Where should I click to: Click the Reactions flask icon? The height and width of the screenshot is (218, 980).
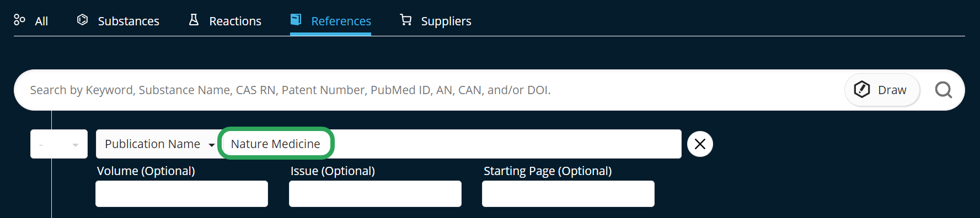(194, 20)
